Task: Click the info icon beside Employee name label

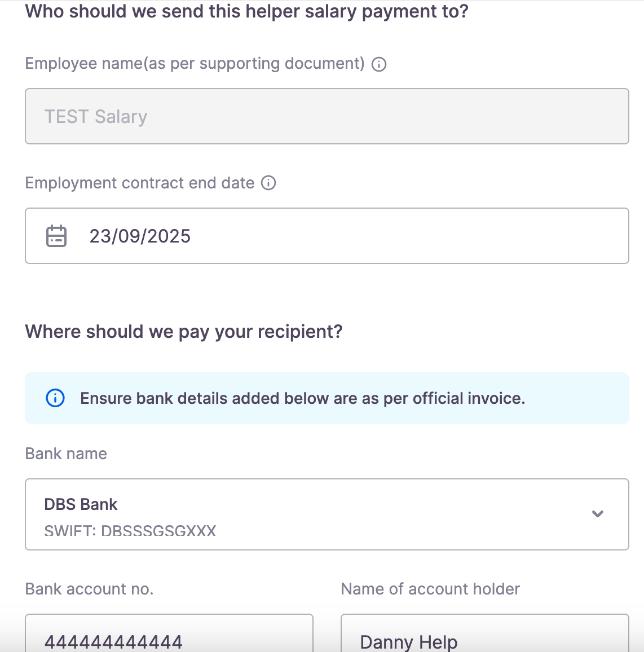Action: (x=379, y=64)
